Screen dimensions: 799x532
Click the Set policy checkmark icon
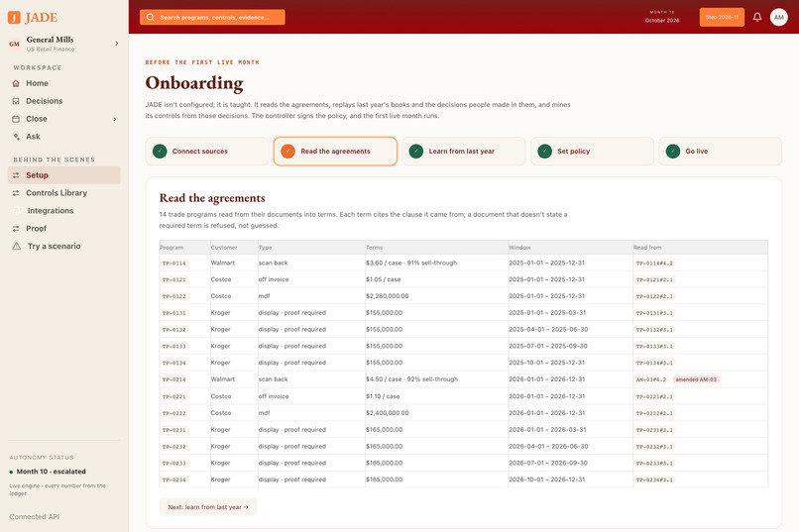point(544,152)
